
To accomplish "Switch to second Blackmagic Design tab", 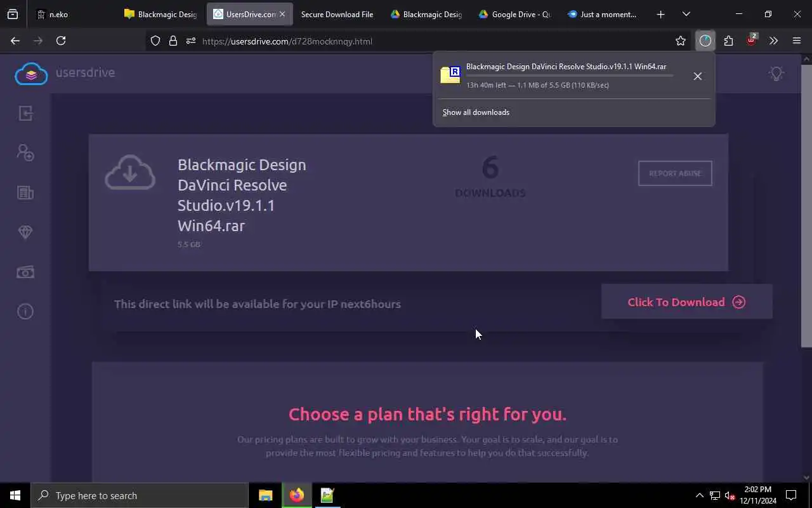I will tap(426, 14).
